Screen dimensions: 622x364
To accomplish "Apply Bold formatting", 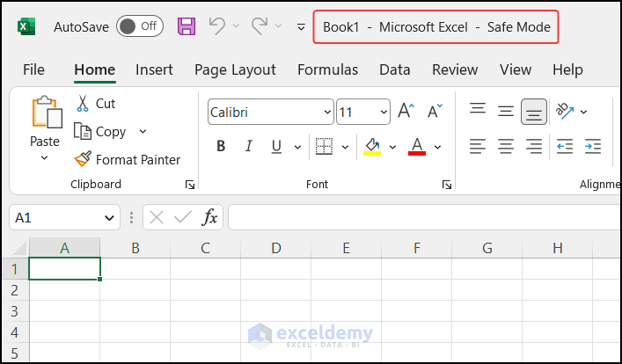I will (x=221, y=146).
